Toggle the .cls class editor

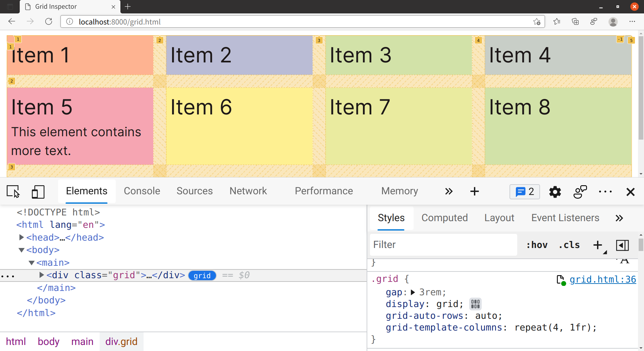point(569,245)
